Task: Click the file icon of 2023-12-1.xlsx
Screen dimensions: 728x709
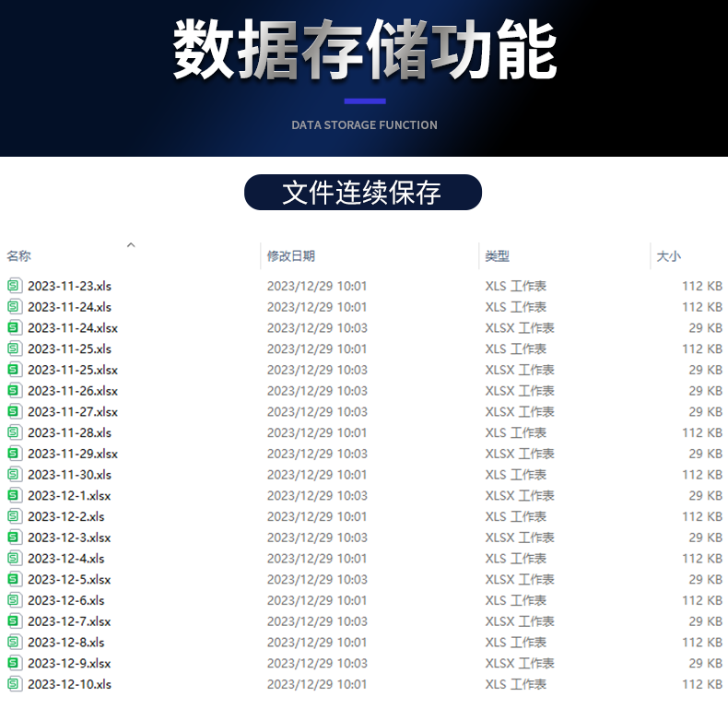Action: point(14,496)
